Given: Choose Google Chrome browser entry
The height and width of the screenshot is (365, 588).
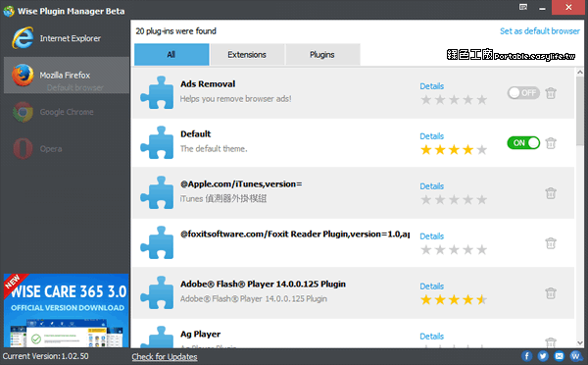Looking at the screenshot, I should (x=67, y=112).
